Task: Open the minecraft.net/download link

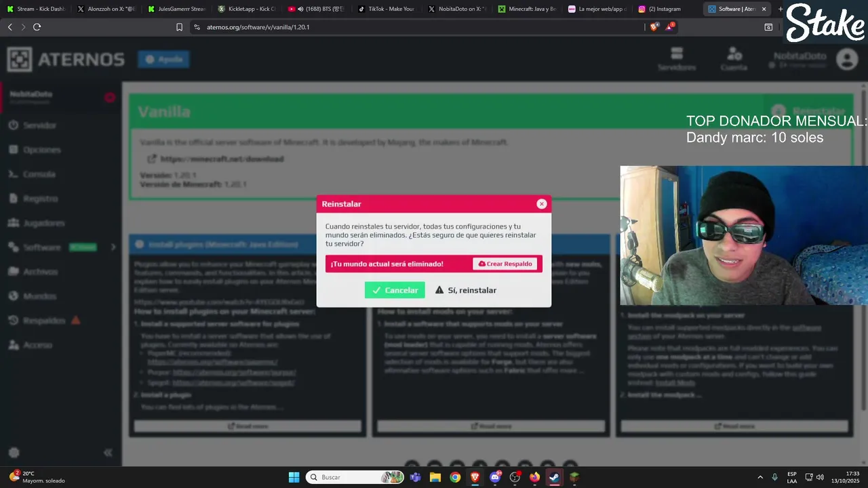Action: point(222,159)
